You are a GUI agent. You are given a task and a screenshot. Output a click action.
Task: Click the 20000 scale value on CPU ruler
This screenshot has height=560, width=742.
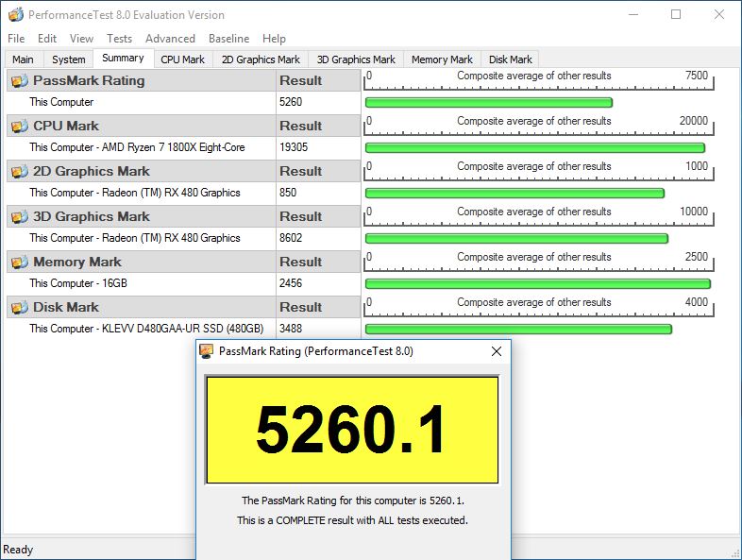694,121
